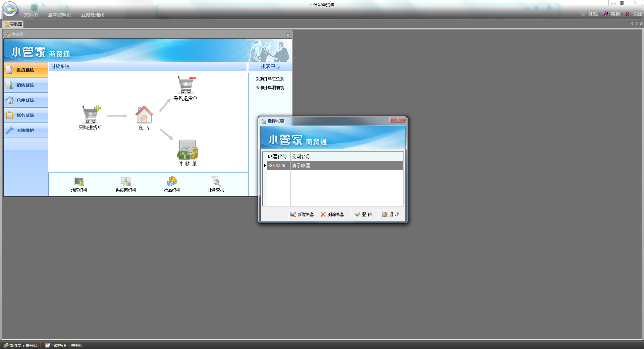Close the 导航图 inner panel
Image resolution: width=644 pixels, height=349 pixels.
pos(288,35)
